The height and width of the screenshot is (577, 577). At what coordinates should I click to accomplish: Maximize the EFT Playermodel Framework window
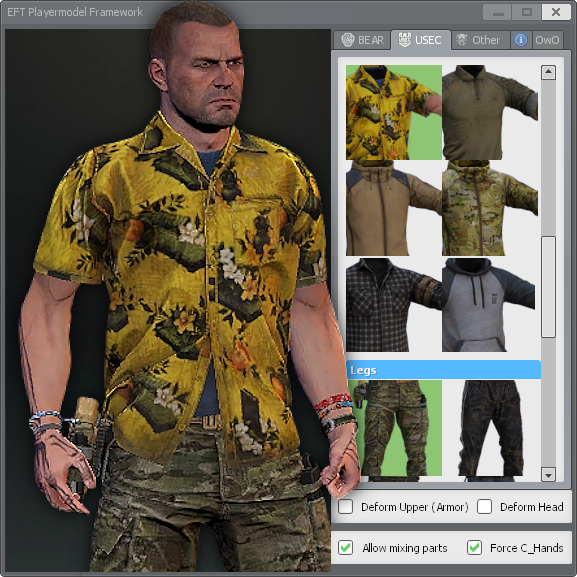[x=527, y=13]
